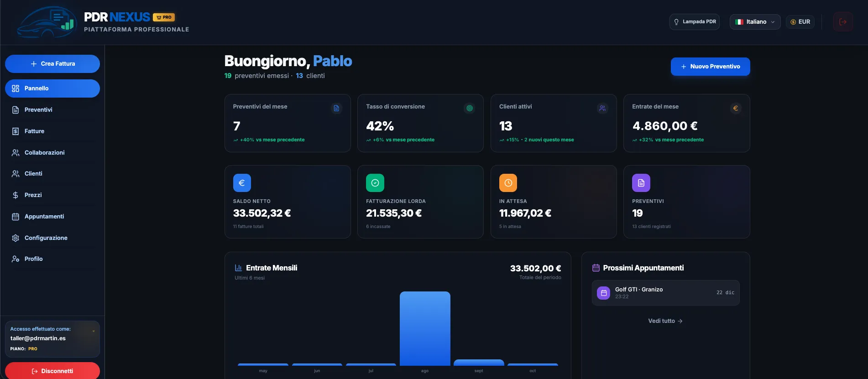Click the 4.860,00 € Entrate del mese value
868x379 pixels.
pyautogui.click(x=665, y=126)
